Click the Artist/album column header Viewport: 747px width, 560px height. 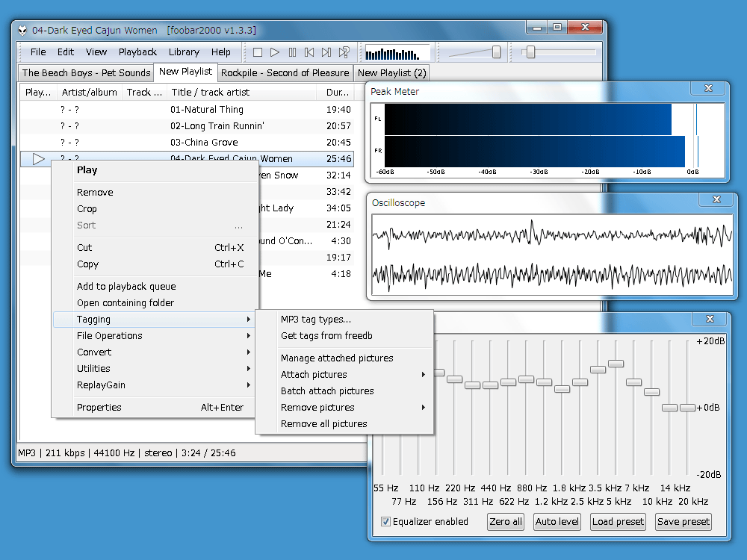pos(89,93)
